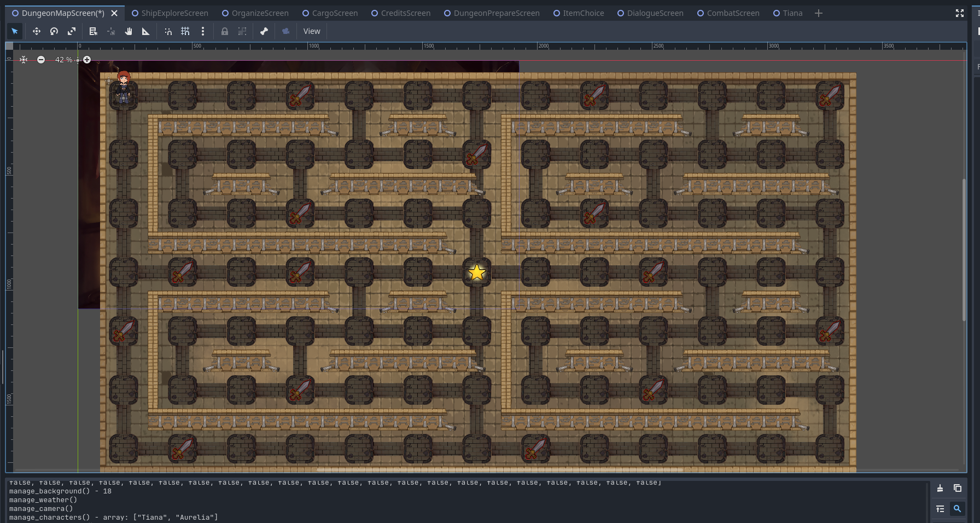Pick the Scale Mode tool
The image size is (980, 523).
pyautogui.click(x=72, y=31)
